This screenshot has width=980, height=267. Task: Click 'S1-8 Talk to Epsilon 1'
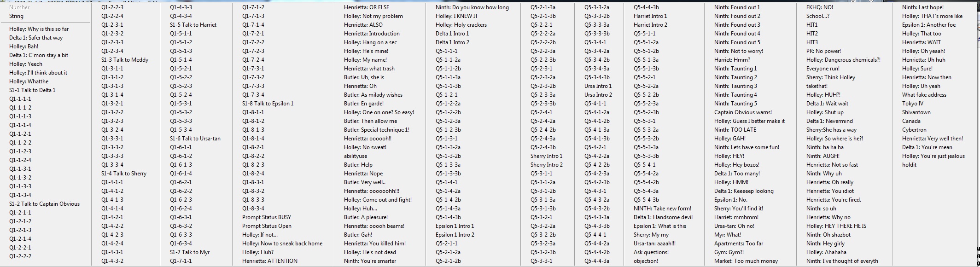(x=268, y=104)
